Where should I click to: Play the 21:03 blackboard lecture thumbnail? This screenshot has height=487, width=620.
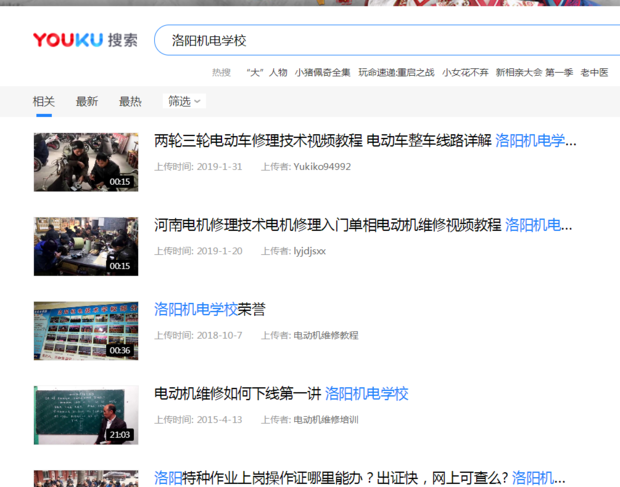(86, 415)
